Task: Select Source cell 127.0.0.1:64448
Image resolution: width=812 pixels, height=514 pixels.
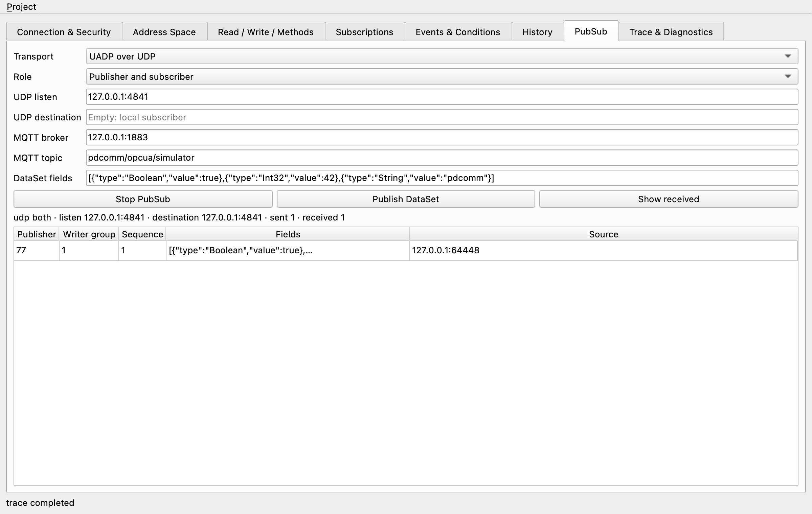Action: pos(604,250)
